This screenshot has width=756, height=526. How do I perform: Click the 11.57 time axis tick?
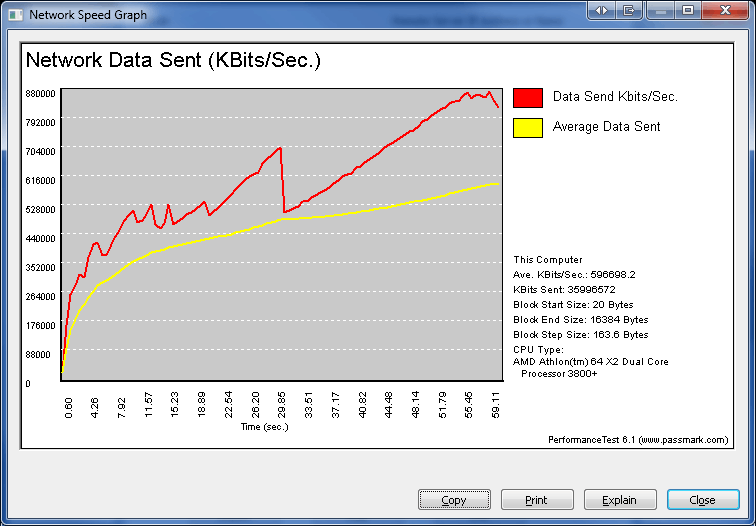[x=148, y=405]
